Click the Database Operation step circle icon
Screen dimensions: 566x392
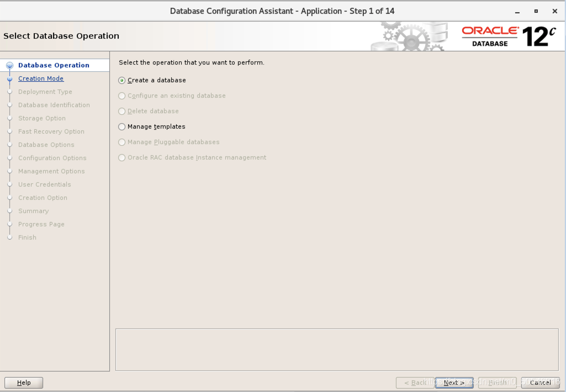10,65
